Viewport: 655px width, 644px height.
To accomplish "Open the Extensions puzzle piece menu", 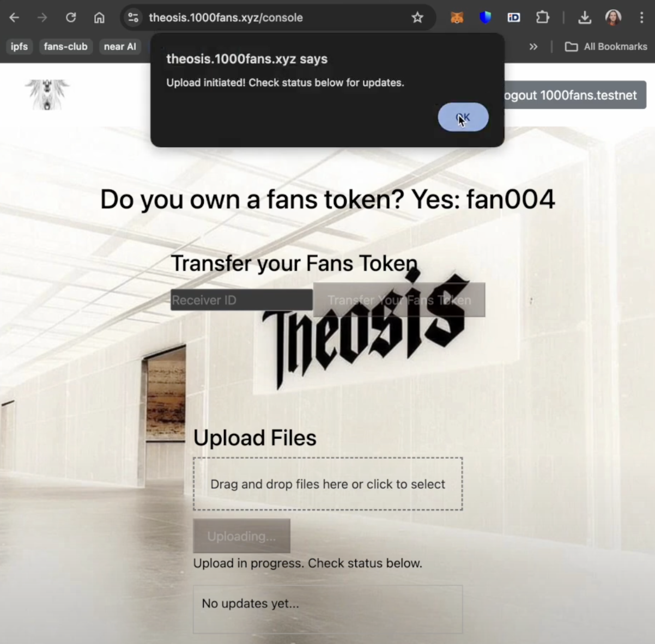I will [x=542, y=17].
